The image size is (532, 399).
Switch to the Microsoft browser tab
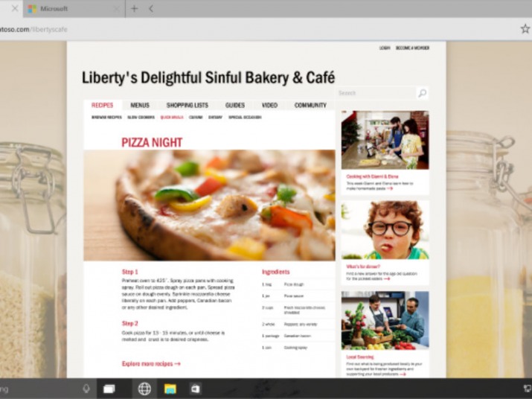tap(73, 9)
